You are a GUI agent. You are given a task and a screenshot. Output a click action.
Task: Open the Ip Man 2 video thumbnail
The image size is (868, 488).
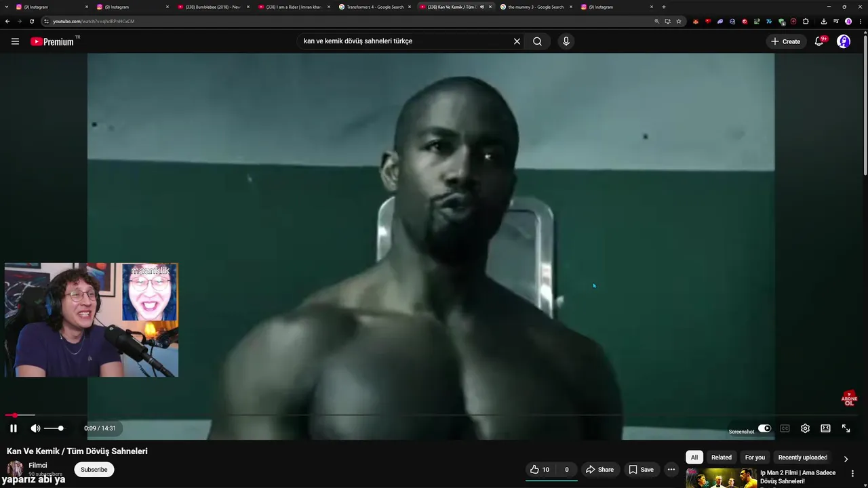(721, 478)
